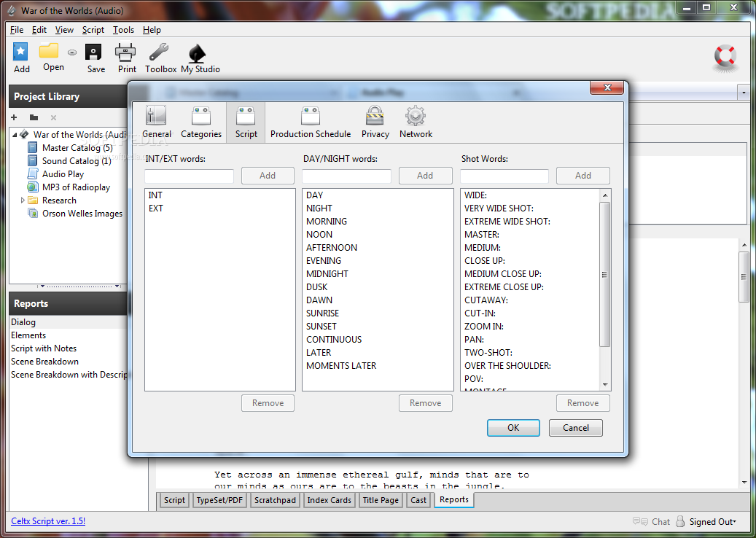Expand the Research folder
The height and width of the screenshot is (538, 756).
[x=22, y=200]
